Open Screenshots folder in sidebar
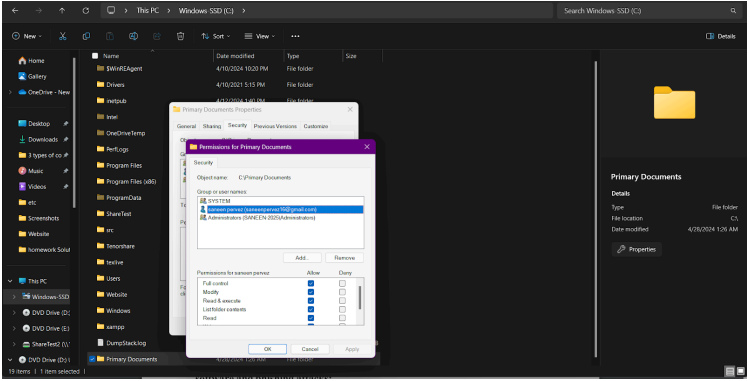 pyautogui.click(x=39, y=218)
